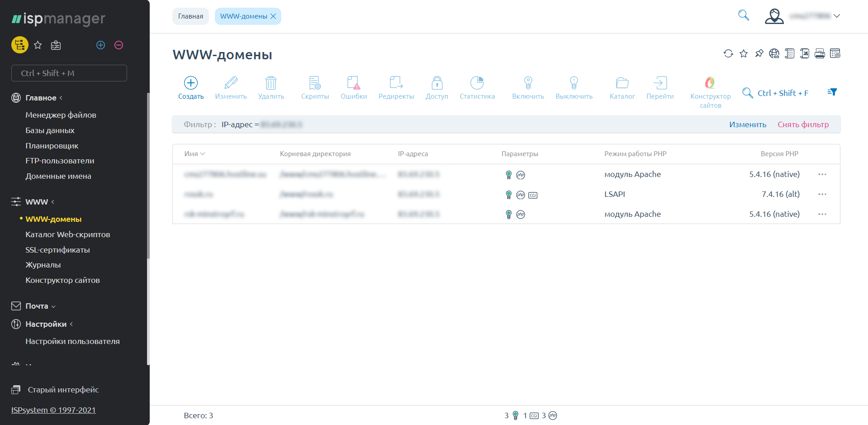Collapse all sidebar sections with minus
This screenshot has width=868, height=425.
tap(119, 45)
